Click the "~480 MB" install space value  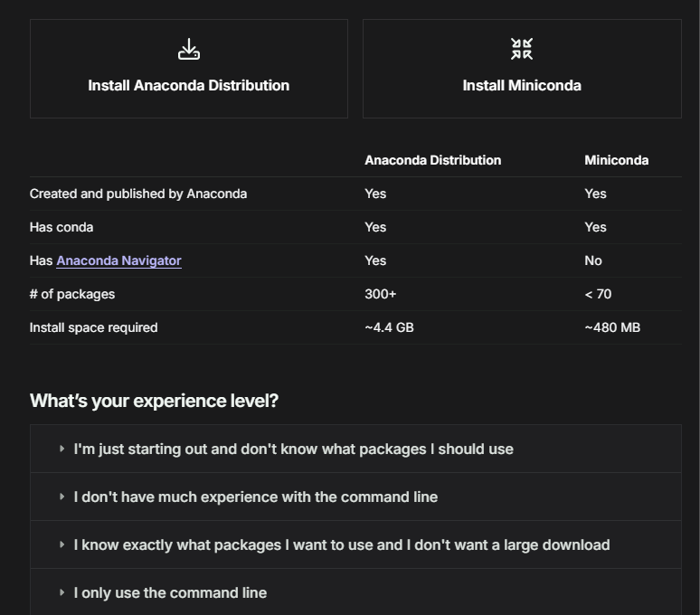(612, 327)
